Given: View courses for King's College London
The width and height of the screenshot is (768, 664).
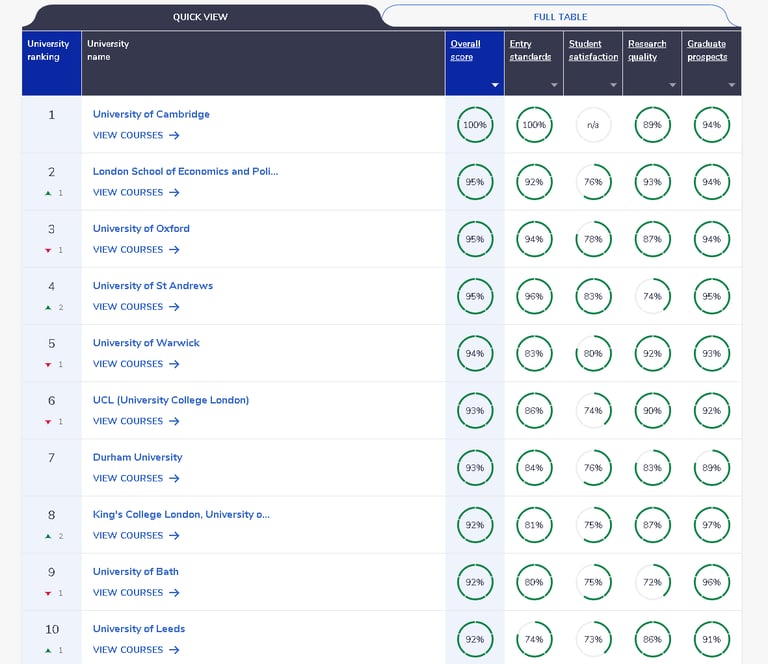Looking at the screenshot, I should [136, 535].
